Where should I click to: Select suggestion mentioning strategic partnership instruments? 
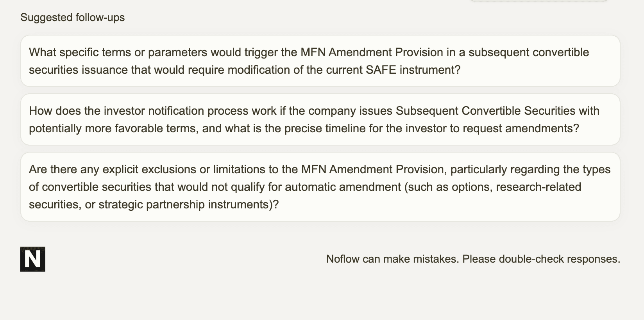coord(320,187)
